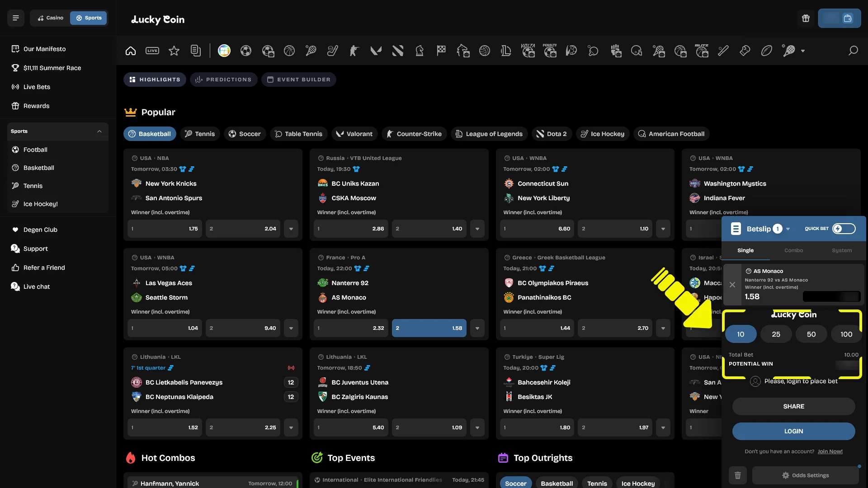Viewport: 868px width, 488px height.
Task: Remove AS Monaco selection from betslip
Action: coord(732,285)
